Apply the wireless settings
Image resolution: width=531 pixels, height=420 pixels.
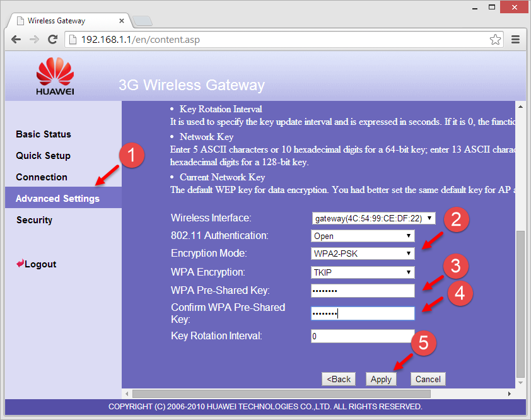coord(381,379)
